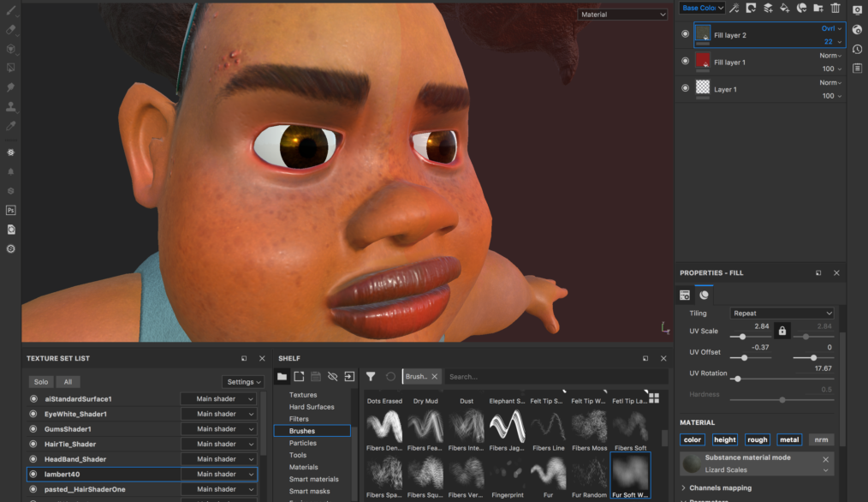Expand the Channels mapping section

716,488
